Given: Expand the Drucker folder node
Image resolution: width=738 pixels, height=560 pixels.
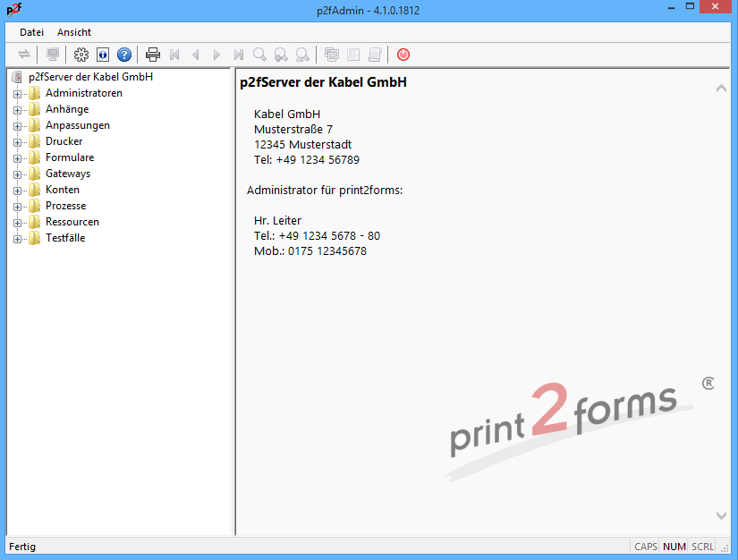Looking at the screenshot, I should click(x=17, y=141).
